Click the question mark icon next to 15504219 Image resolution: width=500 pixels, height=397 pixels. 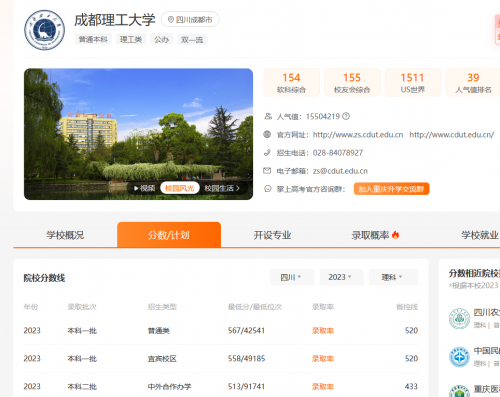(x=346, y=116)
